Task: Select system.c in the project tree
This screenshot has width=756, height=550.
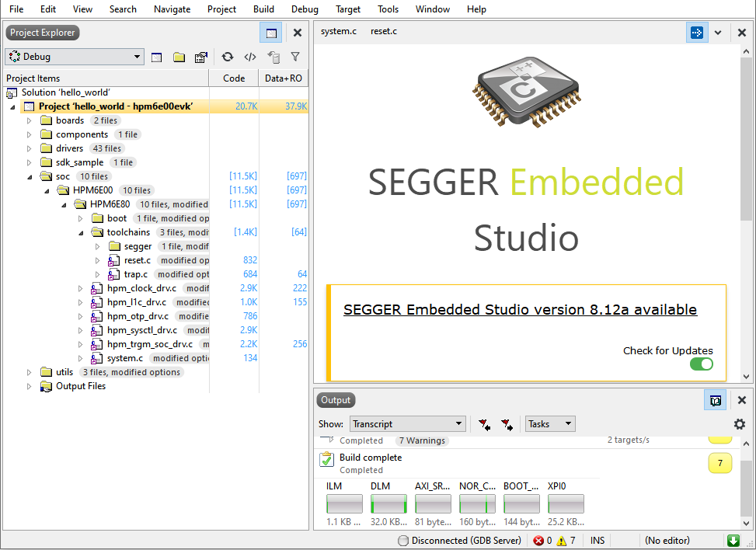Action: [125, 359]
